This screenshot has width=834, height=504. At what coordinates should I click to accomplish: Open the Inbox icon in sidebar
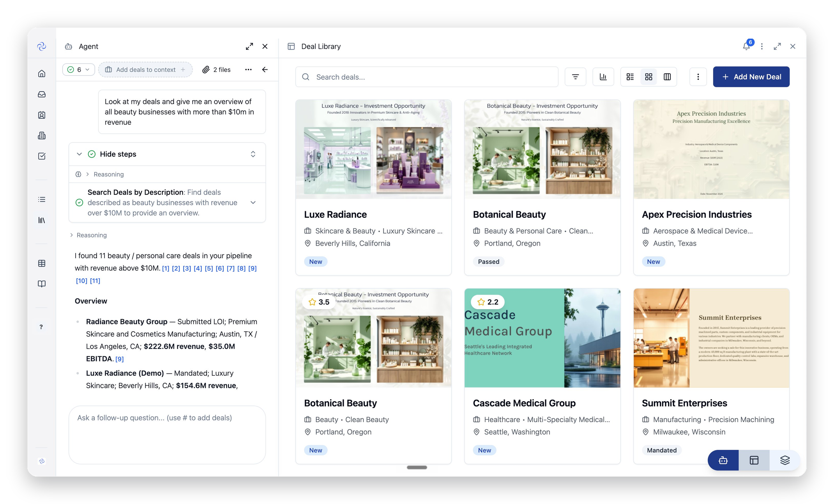coord(42,94)
